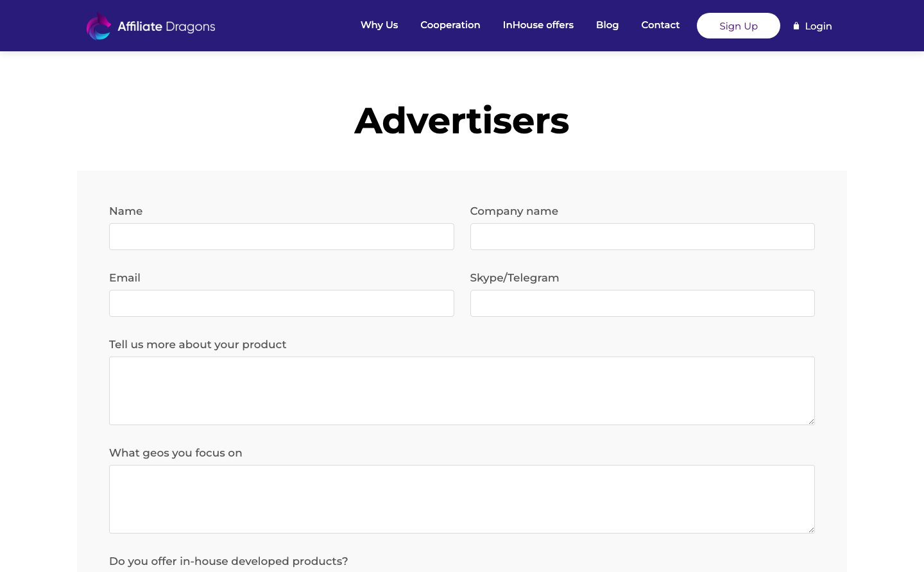Click the geos text area resize handle
The height and width of the screenshot is (572, 924).
point(811,530)
